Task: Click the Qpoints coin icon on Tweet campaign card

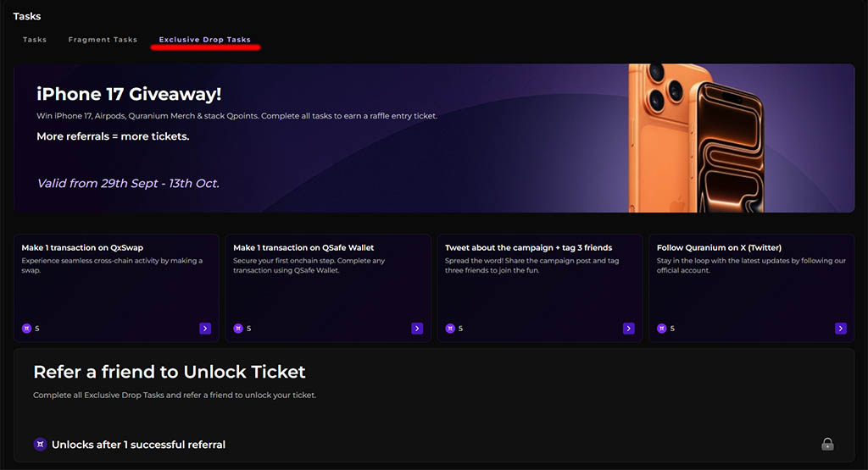Action: click(450, 329)
